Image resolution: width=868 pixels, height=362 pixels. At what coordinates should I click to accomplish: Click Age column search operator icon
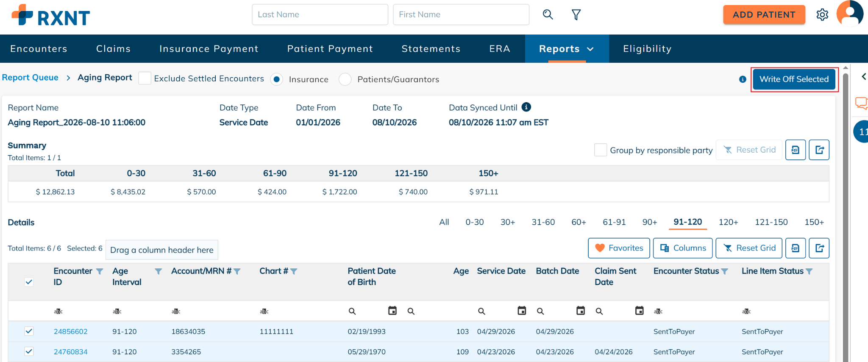(411, 311)
